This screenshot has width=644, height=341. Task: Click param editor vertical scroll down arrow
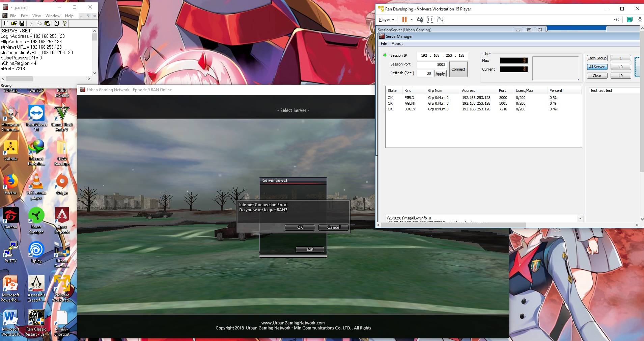94,73
